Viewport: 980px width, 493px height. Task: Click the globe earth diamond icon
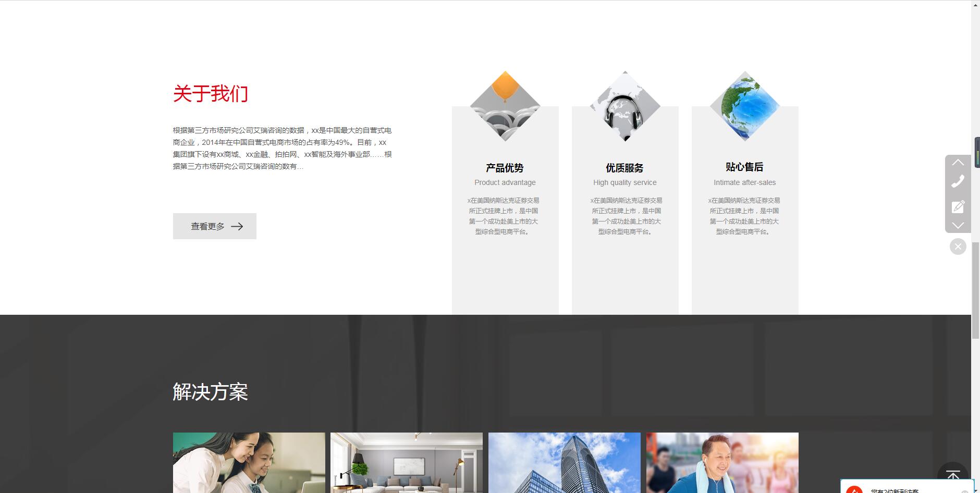745,106
